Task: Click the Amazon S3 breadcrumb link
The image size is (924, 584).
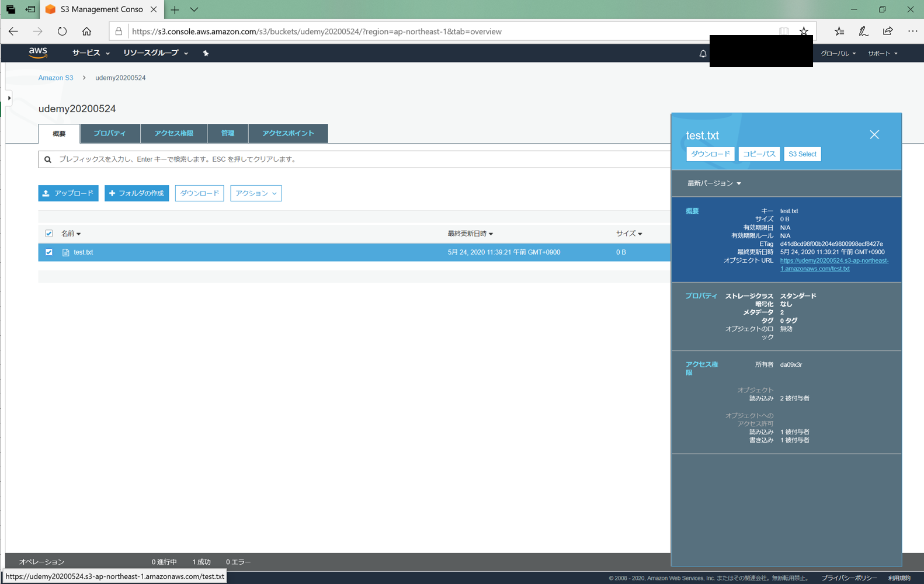Action: tap(55, 78)
